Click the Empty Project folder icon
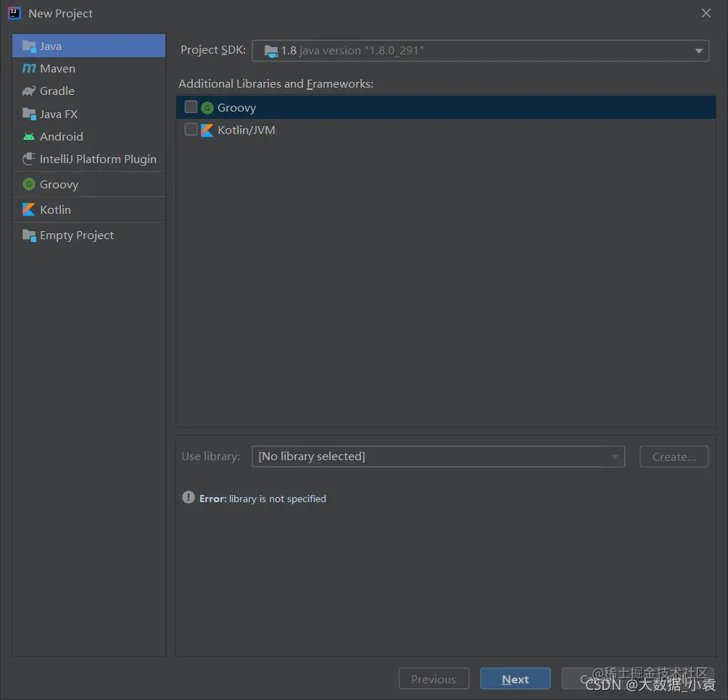The image size is (728, 700). (29, 236)
